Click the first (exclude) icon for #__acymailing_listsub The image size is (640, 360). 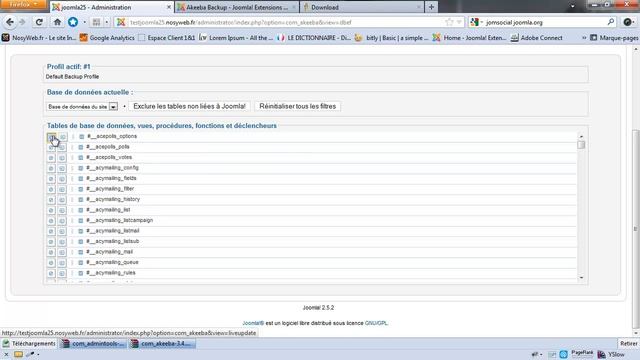click(x=51, y=242)
